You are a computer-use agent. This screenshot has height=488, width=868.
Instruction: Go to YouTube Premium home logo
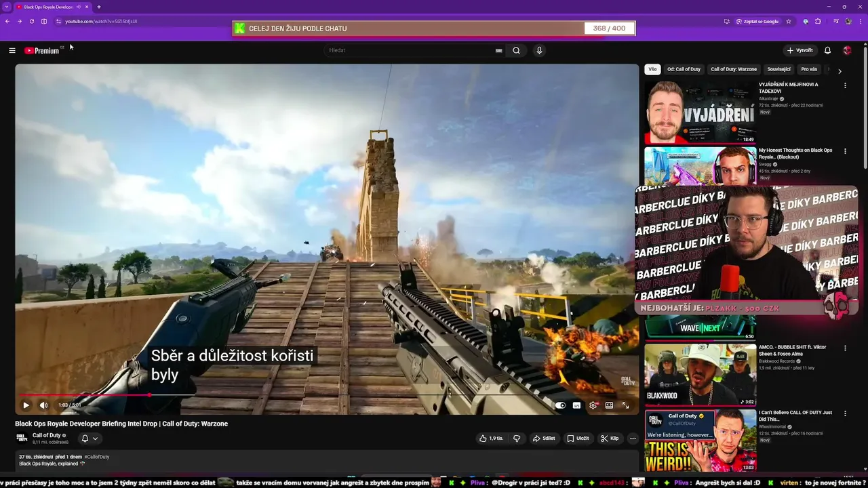point(43,50)
